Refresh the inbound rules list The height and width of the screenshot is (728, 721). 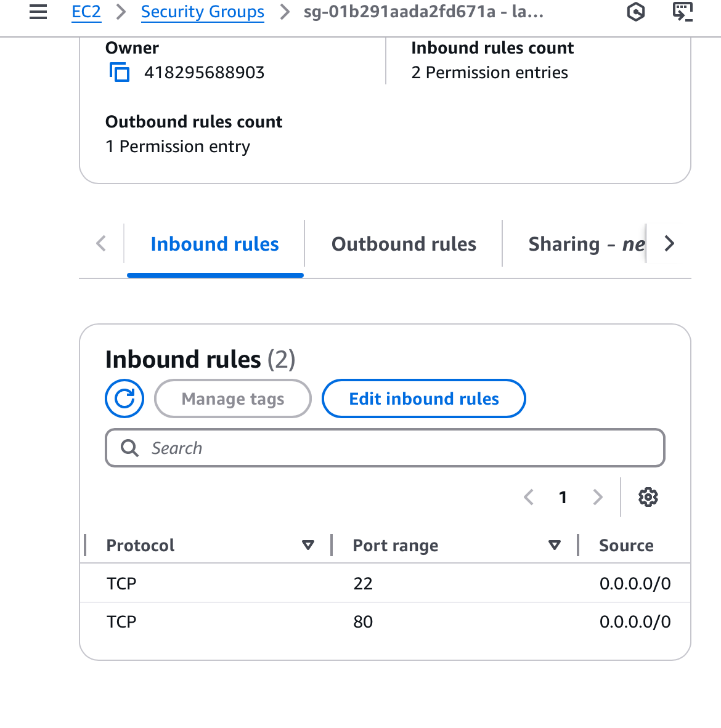[124, 398]
